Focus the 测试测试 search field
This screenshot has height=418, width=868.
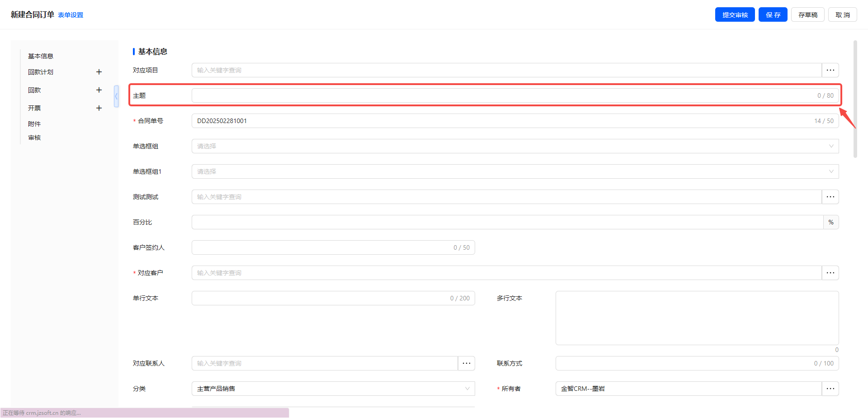(507, 197)
